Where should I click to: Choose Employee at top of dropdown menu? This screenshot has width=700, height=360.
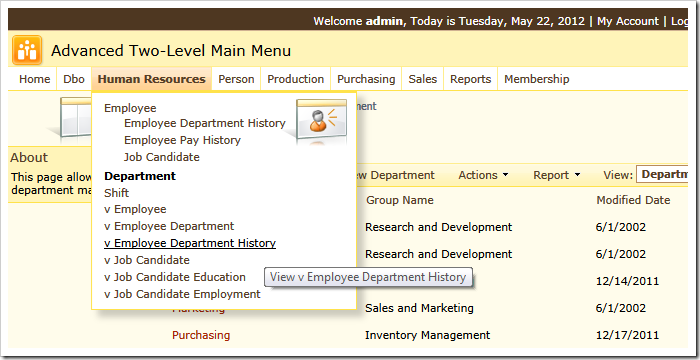pyautogui.click(x=130, y=108)
